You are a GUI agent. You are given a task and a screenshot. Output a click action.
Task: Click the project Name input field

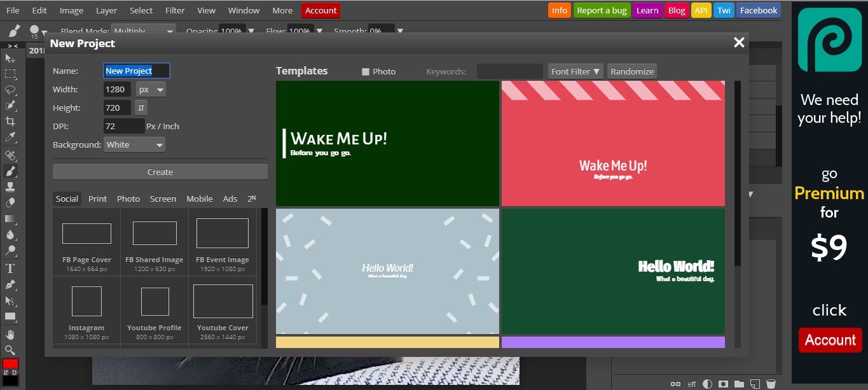pos(137,71)
